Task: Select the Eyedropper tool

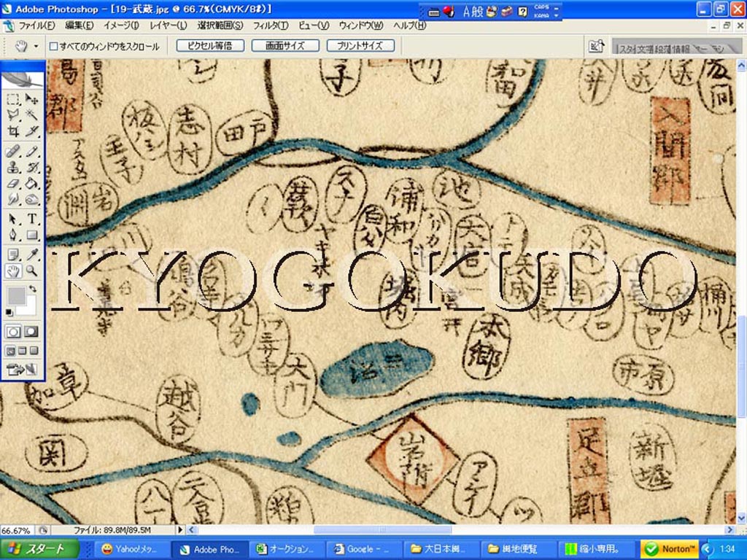Action: click(x=31, y=254)
